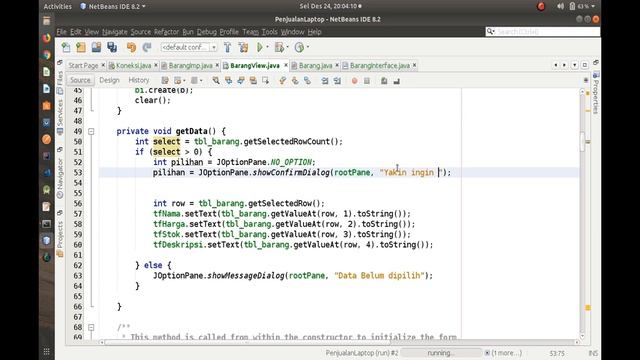Click the editor horizontal scrollbar
This screenshot has width=640, height=360.
click(339, 342)
